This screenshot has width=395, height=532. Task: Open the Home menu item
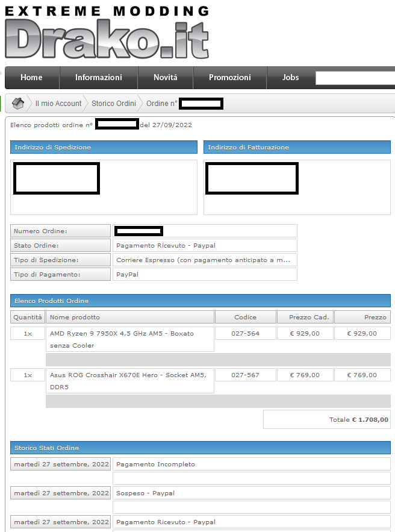coord(31,77)
